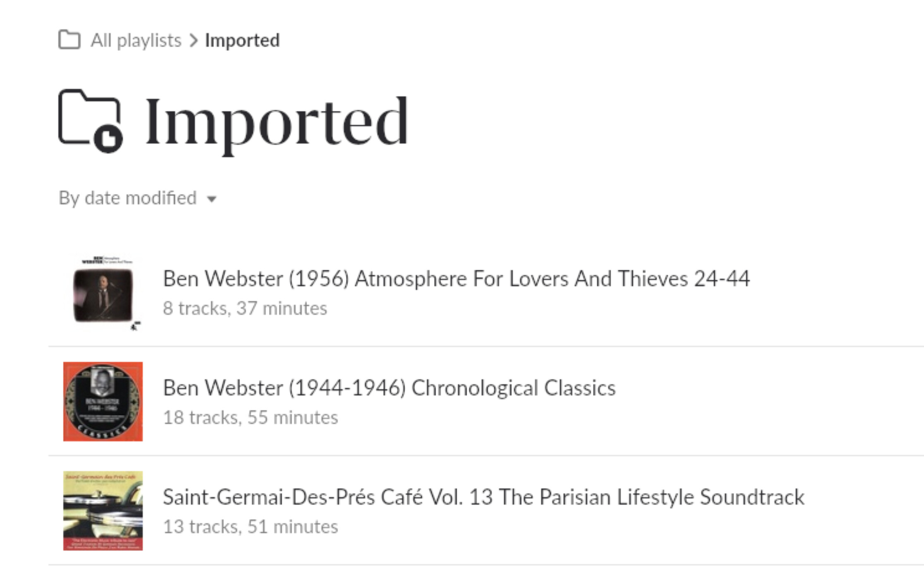924x577 pixels.
Task: Expand the sort order dropdown arrow
Action: click(x=211, y=199)
